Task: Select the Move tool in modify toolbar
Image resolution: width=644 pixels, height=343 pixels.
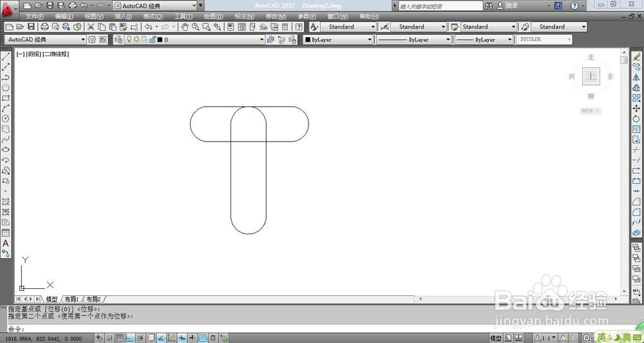Action: (x=636, y=108)
